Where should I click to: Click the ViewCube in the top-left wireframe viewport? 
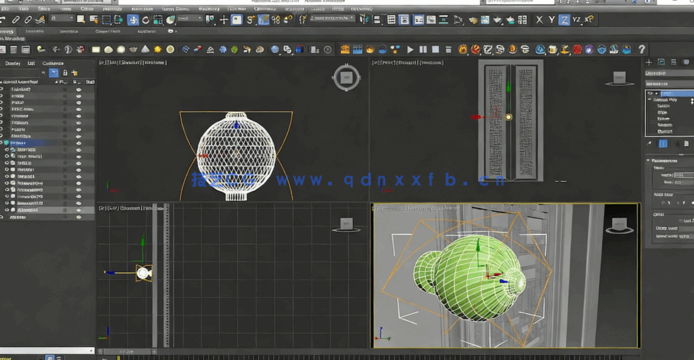[x=346, y=77]
